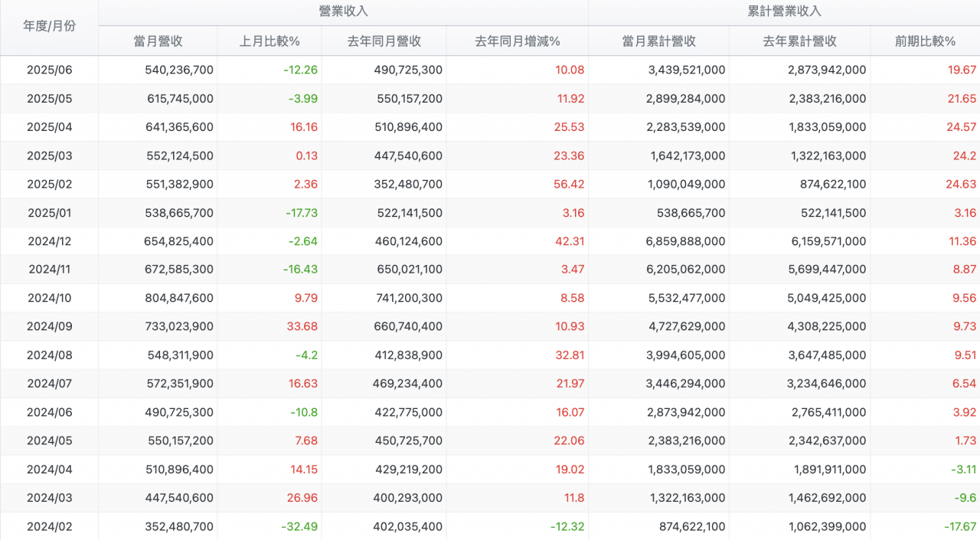This screenshot has height=540, width=980.
Task: Click period comparison value 11.36
Action: (962, 241)
